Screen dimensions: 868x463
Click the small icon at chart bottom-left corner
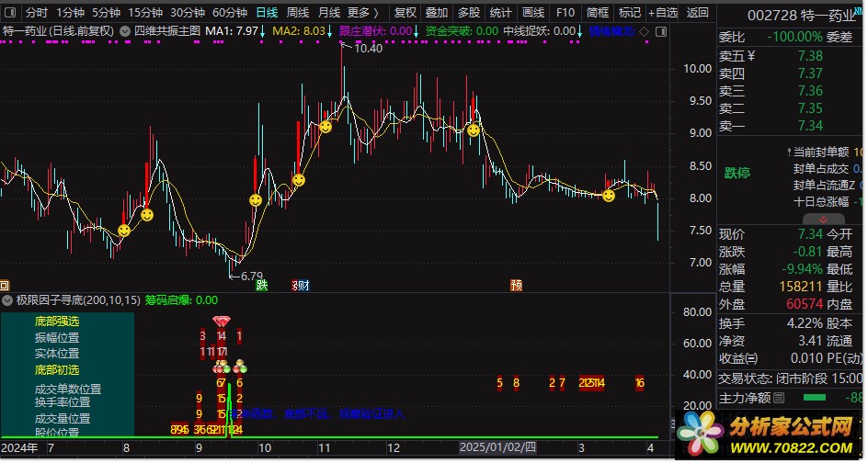pyautogui.click(x=5, y=286)
